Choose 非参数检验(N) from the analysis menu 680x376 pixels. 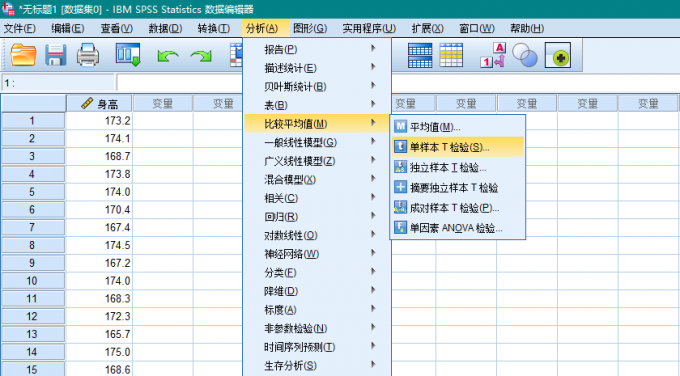pyautogui.click(x=317, y=329)
